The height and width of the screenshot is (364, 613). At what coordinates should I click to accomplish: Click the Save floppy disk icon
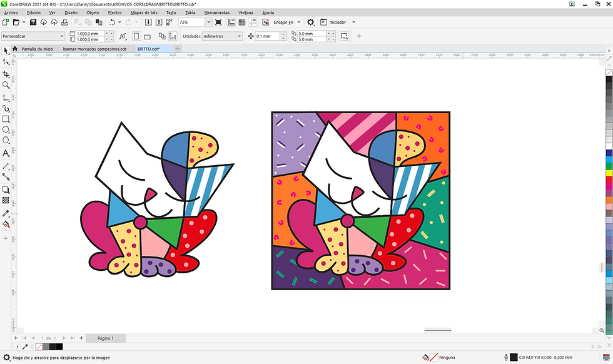coord(33,23)
